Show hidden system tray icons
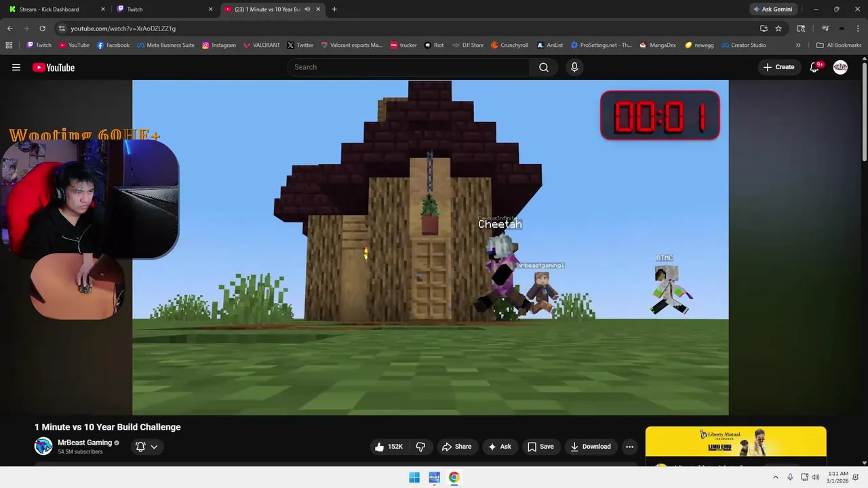Image resolution: width=868 pixels, height=488 pixels. pos(776,477)
